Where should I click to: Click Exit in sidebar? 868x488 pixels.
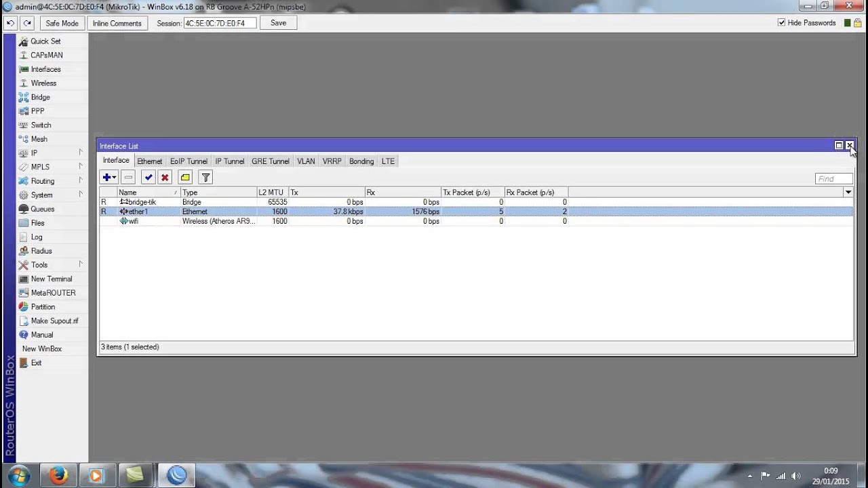click(x=36, y=363)
